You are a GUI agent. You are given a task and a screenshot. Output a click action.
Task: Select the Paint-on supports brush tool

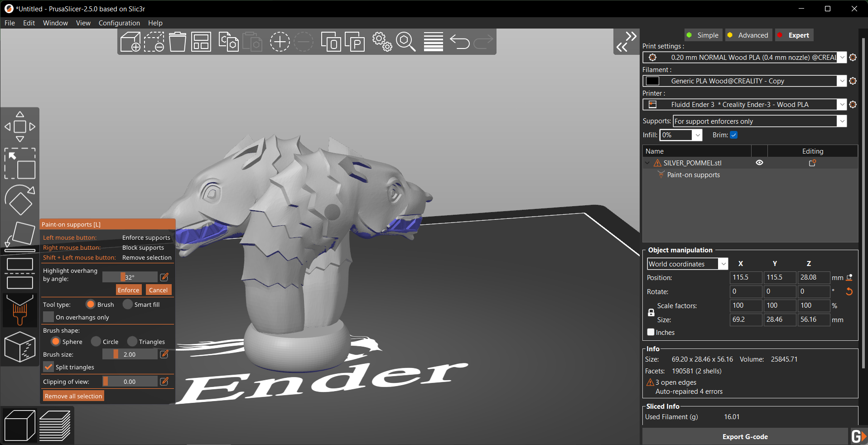20,310
